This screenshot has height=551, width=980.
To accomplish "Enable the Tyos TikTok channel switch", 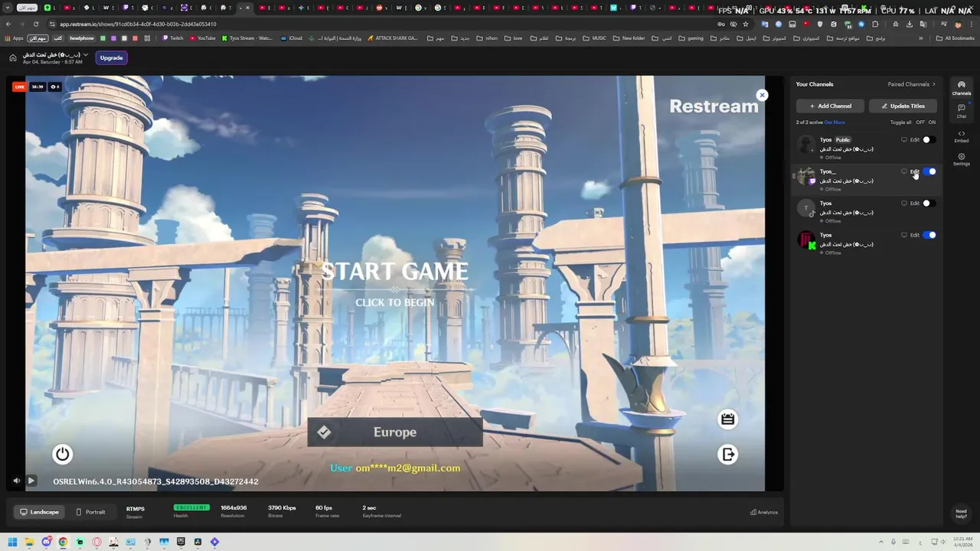I will [929, 204].
